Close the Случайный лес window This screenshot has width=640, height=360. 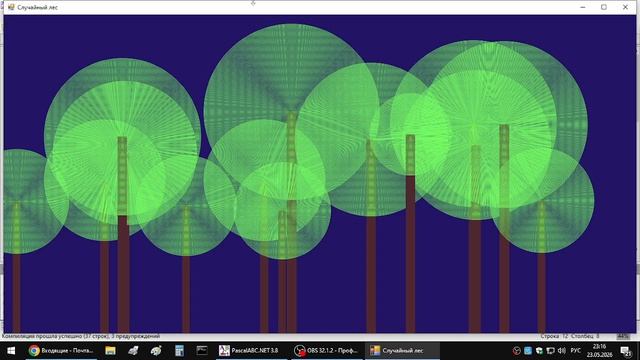625,7
